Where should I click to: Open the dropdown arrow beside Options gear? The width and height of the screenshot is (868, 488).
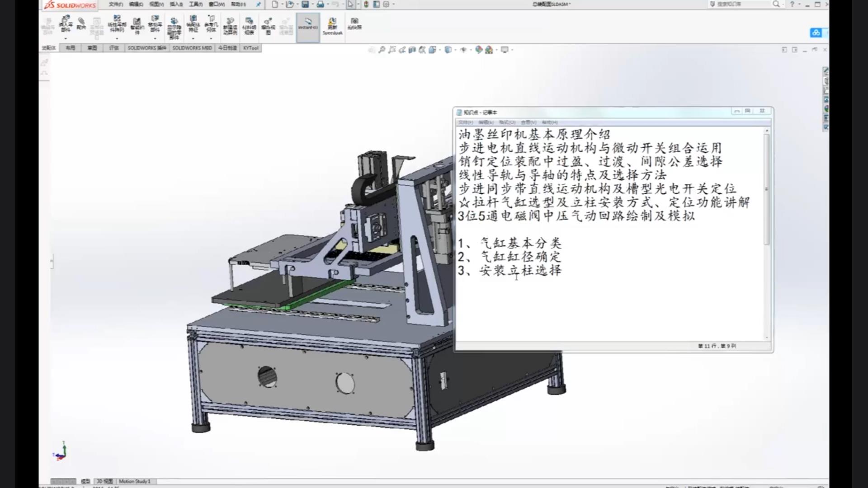pos(393,4)
